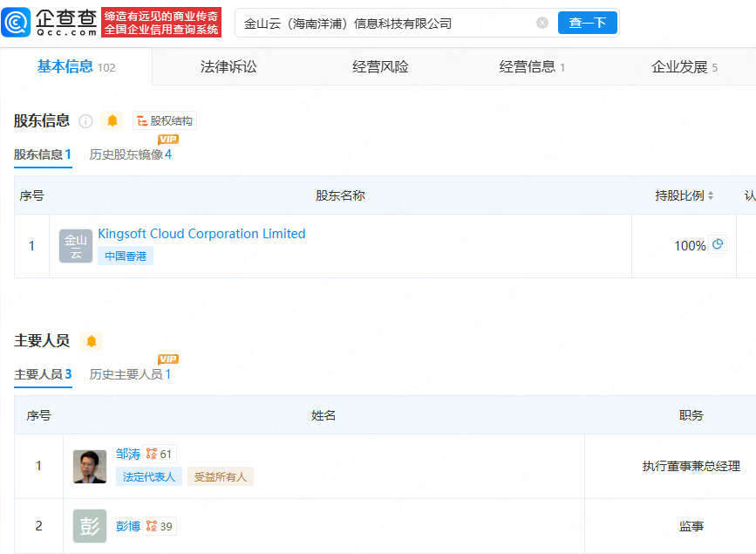Click 邹涛's profile photo

coord(90,466)
